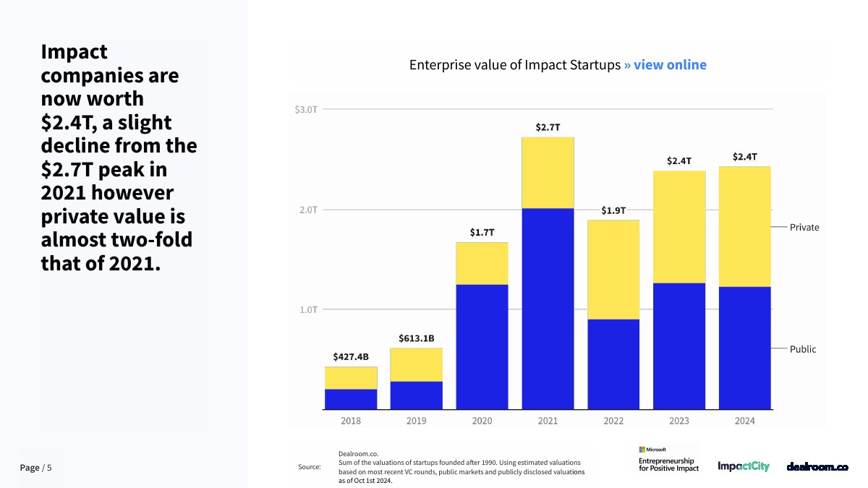Click the ImpactCity logo
The image size is (868, 488).
744,467
